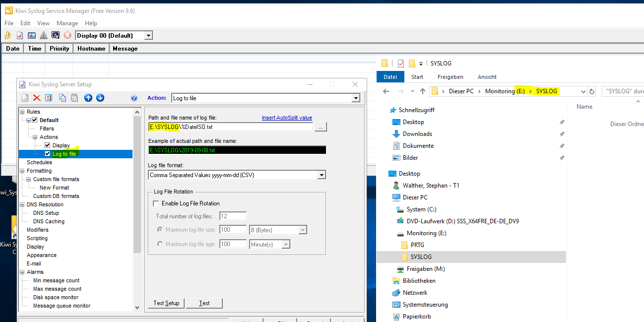Open the Minute(s) unit dropdown
This screenshot has width=644, height=322.
pyautogui.click(x=286, y=244)
